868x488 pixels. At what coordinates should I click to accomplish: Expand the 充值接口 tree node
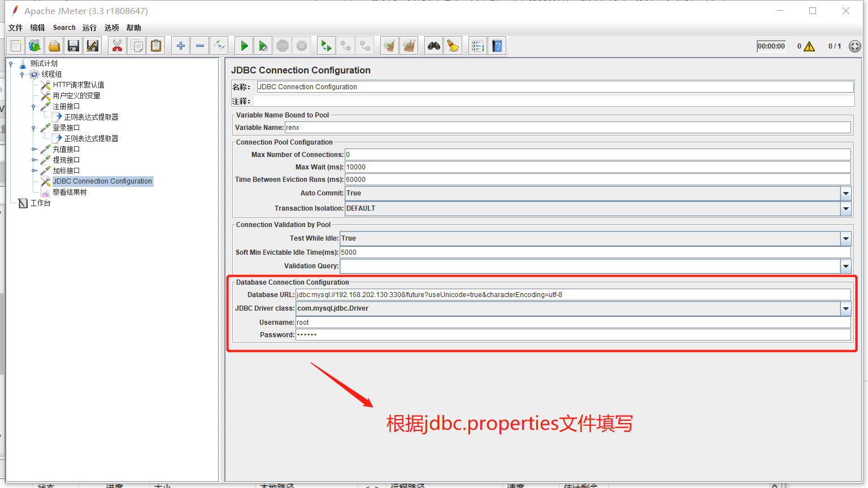34,150
